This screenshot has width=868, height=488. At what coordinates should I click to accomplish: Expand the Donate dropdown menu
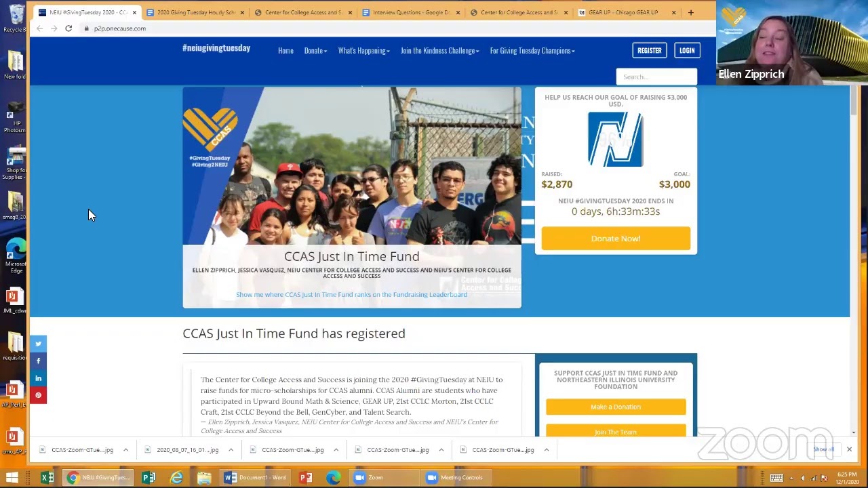click(x=315, y=51)
